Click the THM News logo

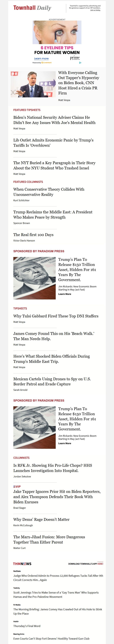(22, 564)
